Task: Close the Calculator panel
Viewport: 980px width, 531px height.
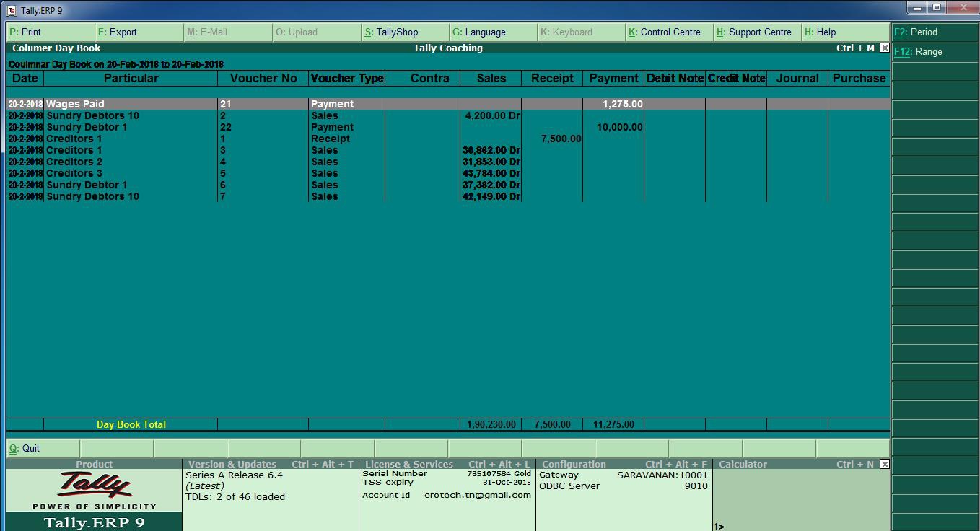Action: pos(885,464)
